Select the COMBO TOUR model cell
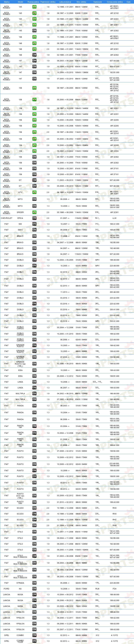134x644 pixels. coord(20,641)
